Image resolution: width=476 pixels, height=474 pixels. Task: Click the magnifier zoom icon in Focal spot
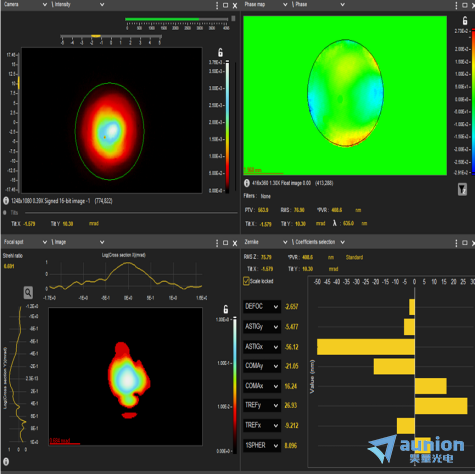pyautogui.click(x=28, y=293)
